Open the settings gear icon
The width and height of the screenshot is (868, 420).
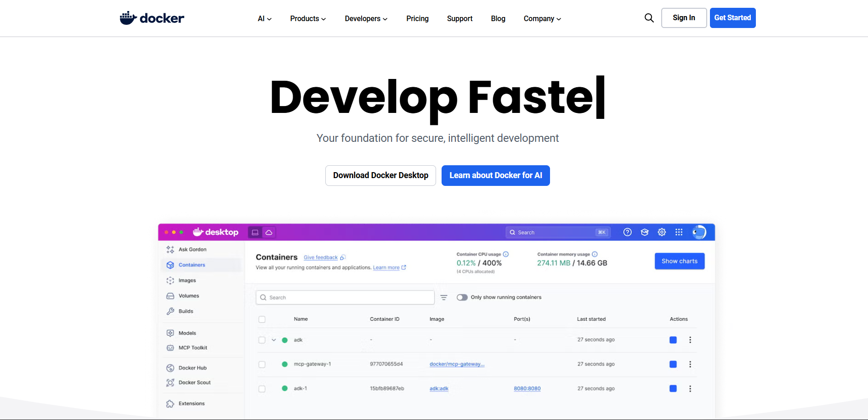(x=662, y=232)
